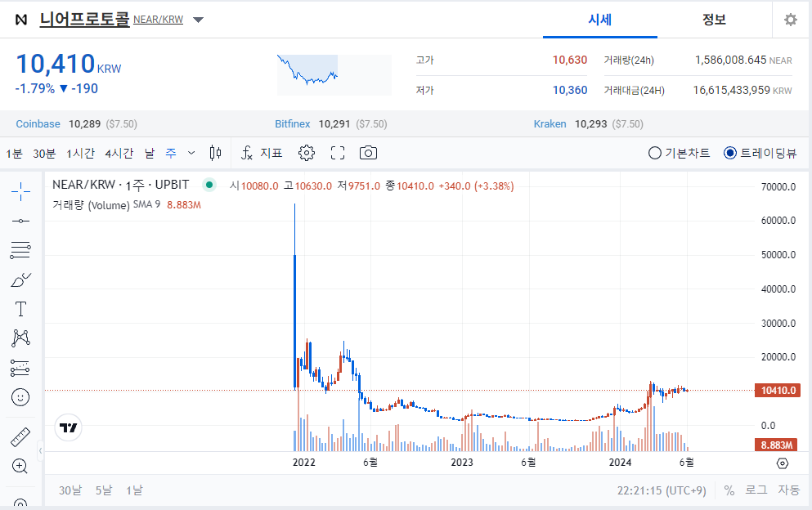Select the text annotation tool
The image size is (812, 510).
tap(20, 308)
